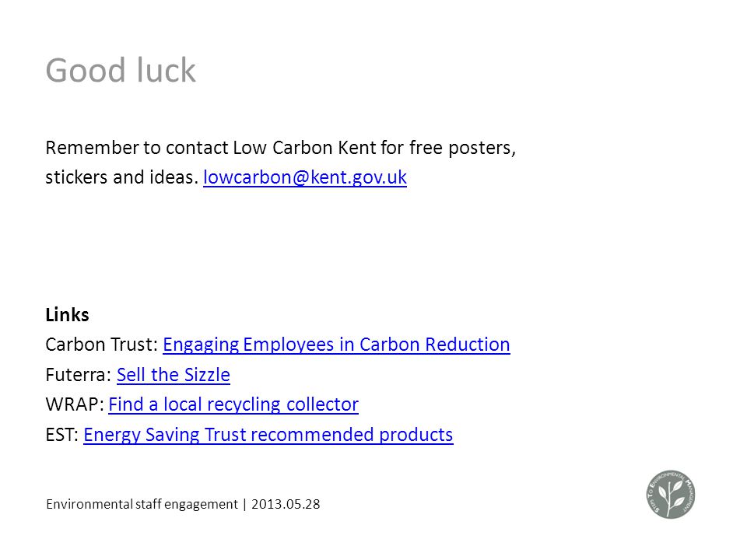Click the Carbon Trust: label
Screen dimensions: 747x560
(101, 345)
